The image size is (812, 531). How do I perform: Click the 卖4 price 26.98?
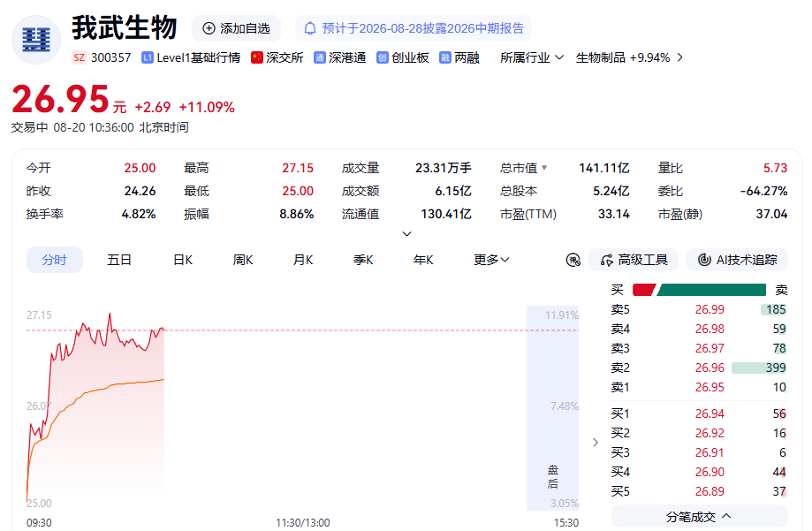pos(710,329)
